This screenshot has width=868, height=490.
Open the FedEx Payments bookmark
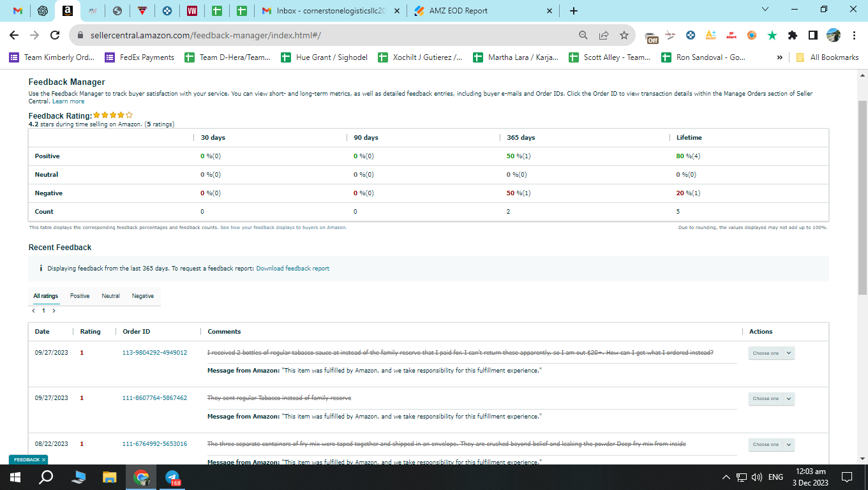(x=140, y=57)
